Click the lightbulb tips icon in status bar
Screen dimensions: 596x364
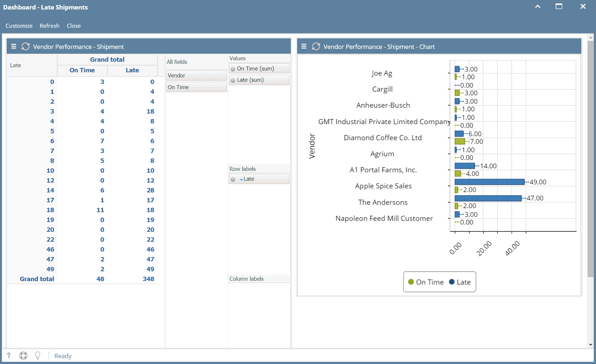38,356
